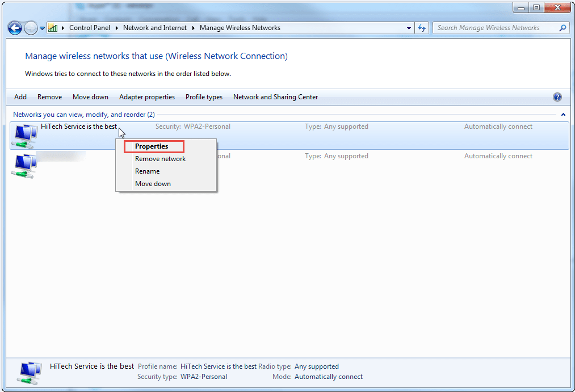Choose Remove network from the context menu

[160, 159]
